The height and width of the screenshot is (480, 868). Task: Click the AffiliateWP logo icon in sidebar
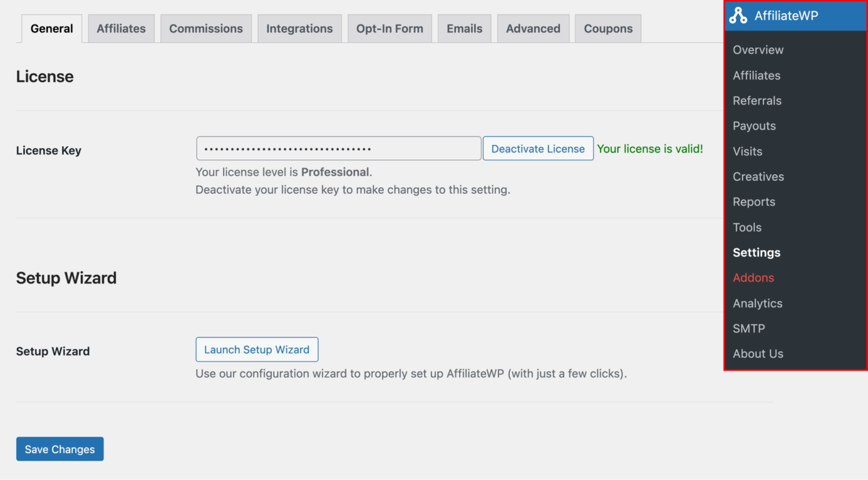[x=739, y=16]
